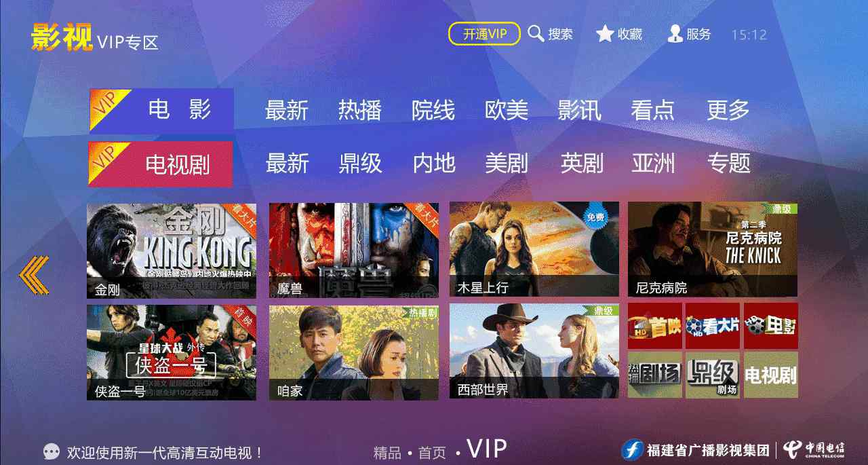Select the 电视剧 VIP category
868x465 pixels.
pos(161,164)
